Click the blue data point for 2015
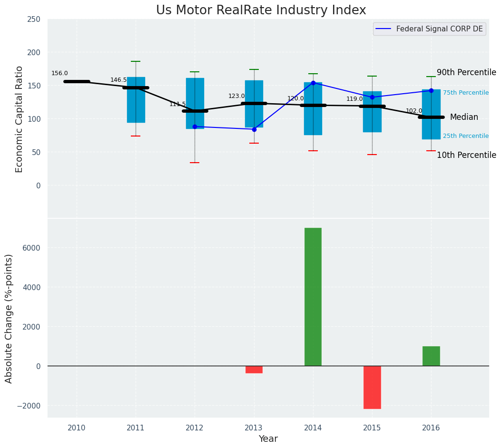Image resolution: width=501 pixels, height=448 pixels. (x=372, y=97)
